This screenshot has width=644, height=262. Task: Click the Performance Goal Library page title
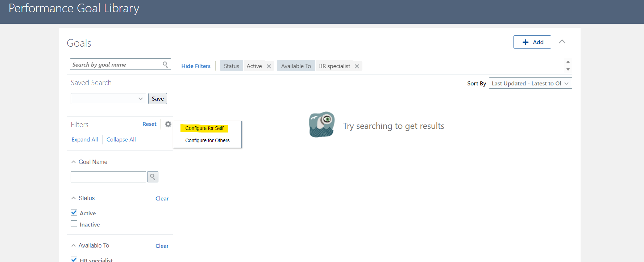point(74,8)
